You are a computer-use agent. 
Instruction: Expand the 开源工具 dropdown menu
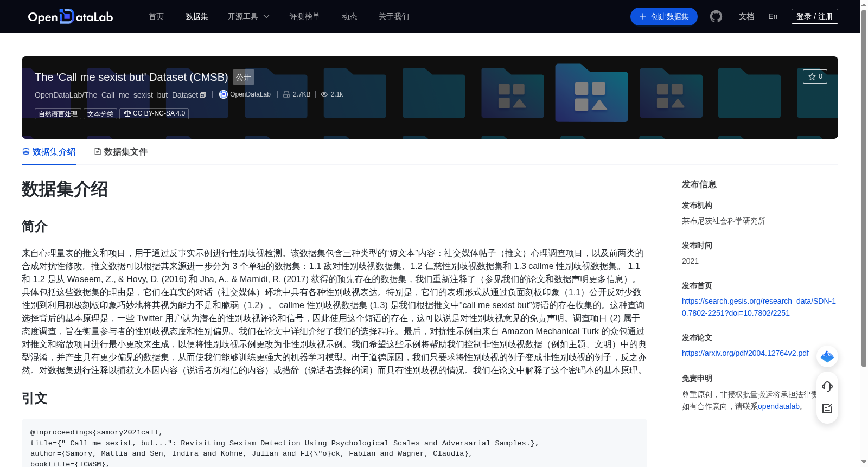(x=248, y=16)
